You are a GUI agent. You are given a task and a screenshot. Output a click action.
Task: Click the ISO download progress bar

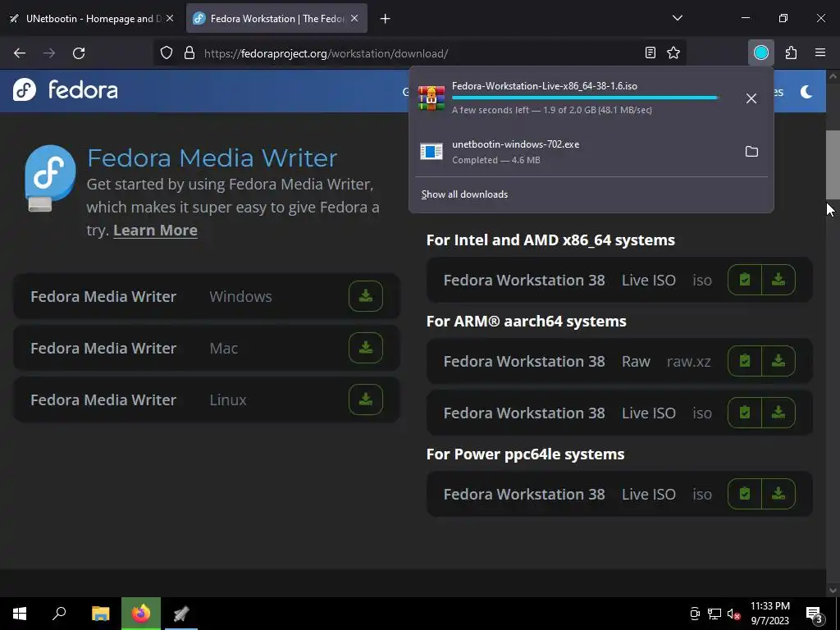(586, 98)
